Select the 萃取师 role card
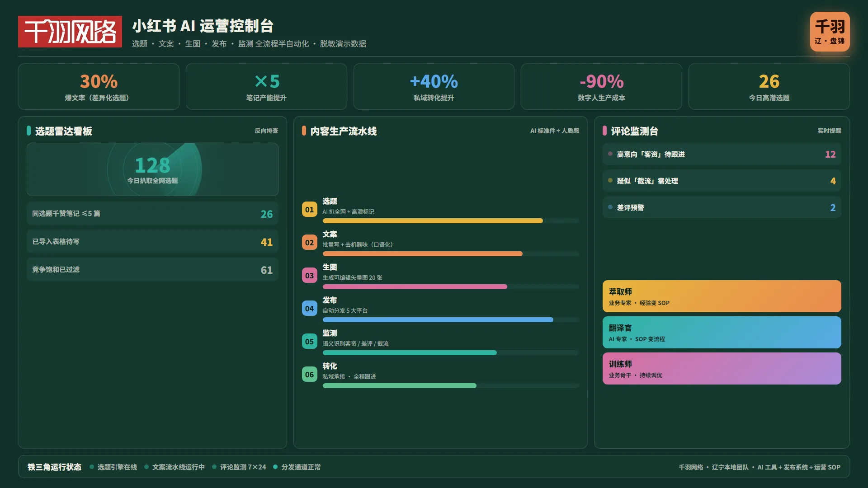868x488 pixels. click(x=722, y=296)
